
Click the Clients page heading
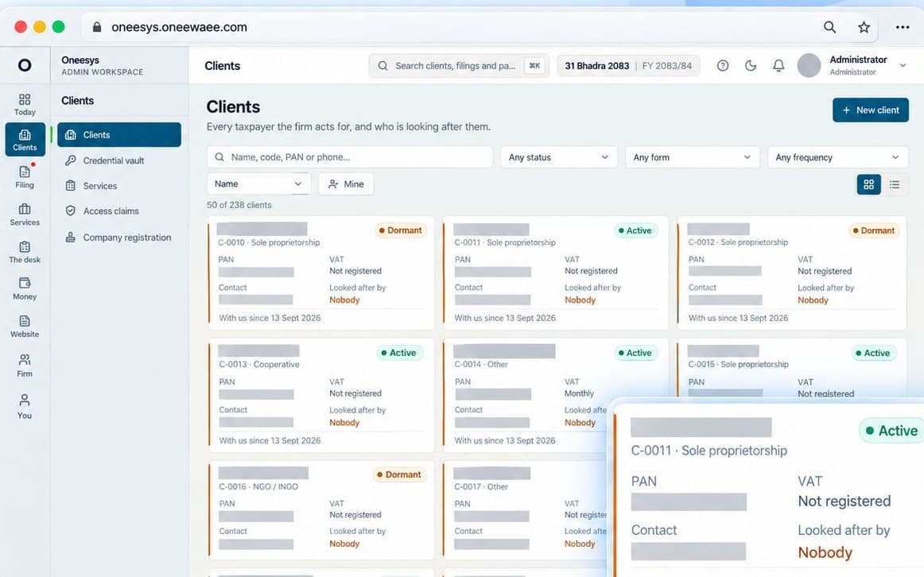click(233, 106)
